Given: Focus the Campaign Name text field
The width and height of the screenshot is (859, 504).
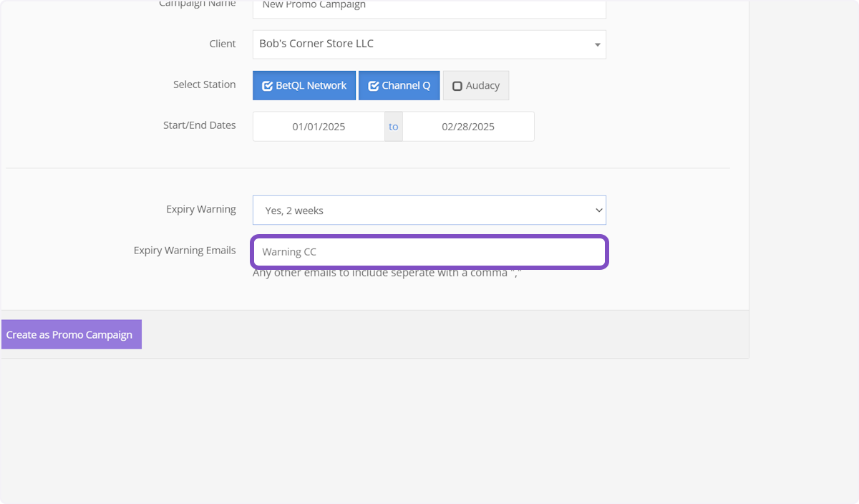Looking at the screenshot, I should 429,7.
